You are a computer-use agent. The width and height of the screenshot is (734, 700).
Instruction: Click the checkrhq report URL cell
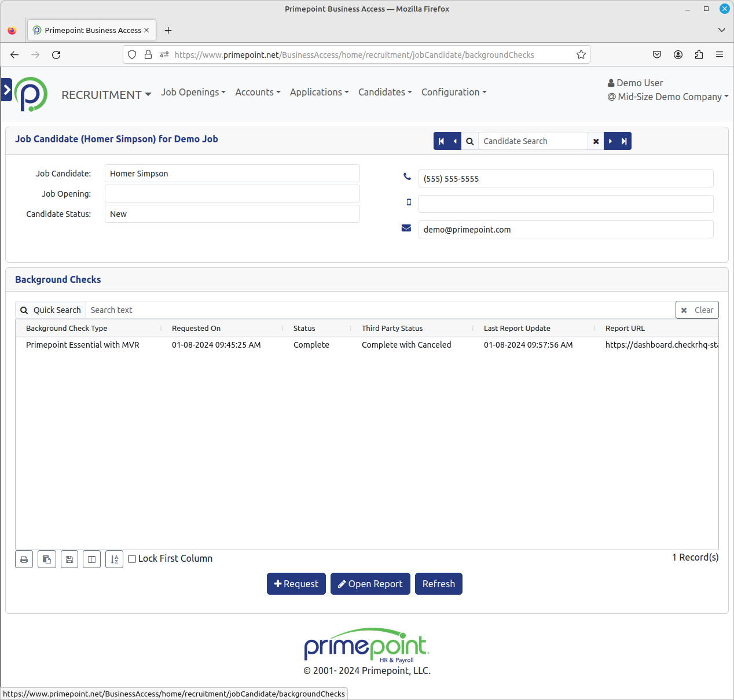tap(662, 345)
